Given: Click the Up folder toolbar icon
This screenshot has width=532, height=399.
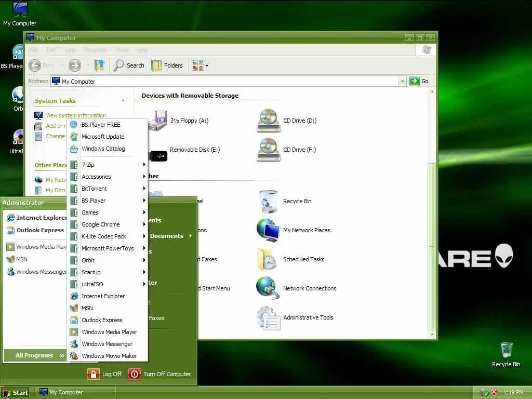Looking at the screenshot, I should tap(99, 65).
